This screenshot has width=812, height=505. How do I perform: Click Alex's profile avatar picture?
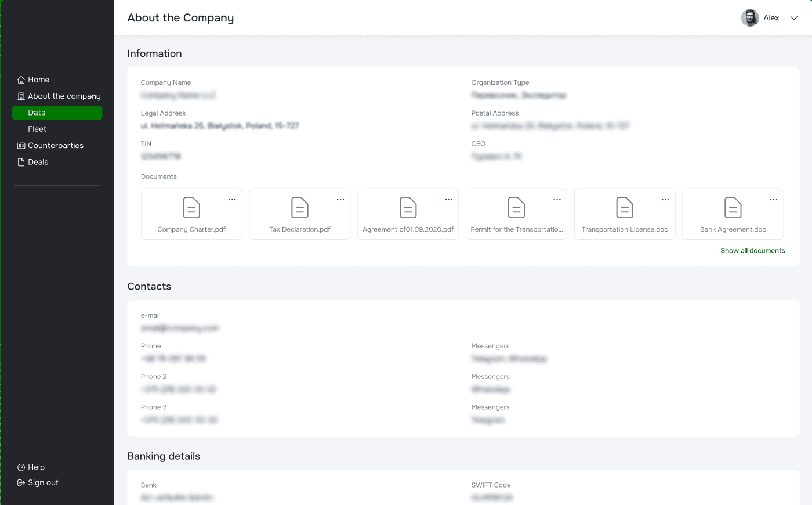coord(750,18)
